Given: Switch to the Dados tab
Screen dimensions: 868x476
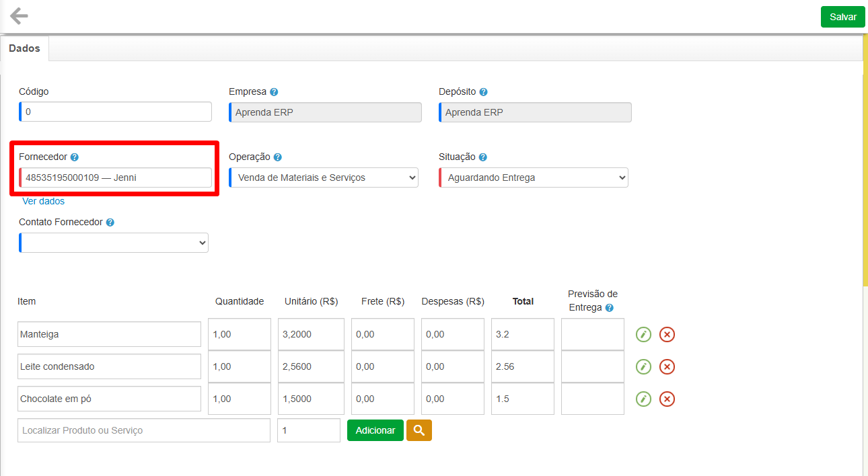Looking at the screenshot, I should tap(24, 48).
